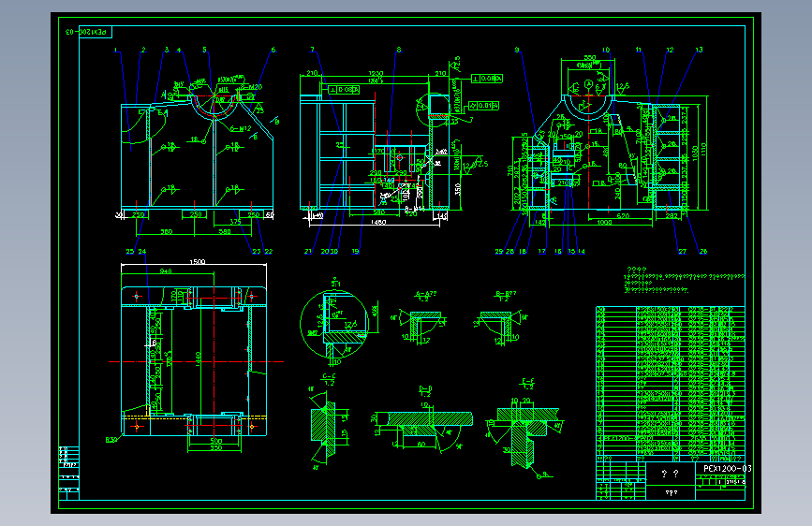Click the 350 vertical dimension in middle view
812x526 pixels.
click(x=458, y=189)
